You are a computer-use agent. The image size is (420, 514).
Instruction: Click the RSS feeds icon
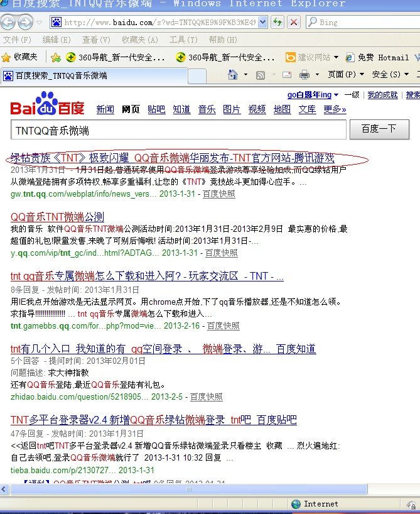point(261,75)
